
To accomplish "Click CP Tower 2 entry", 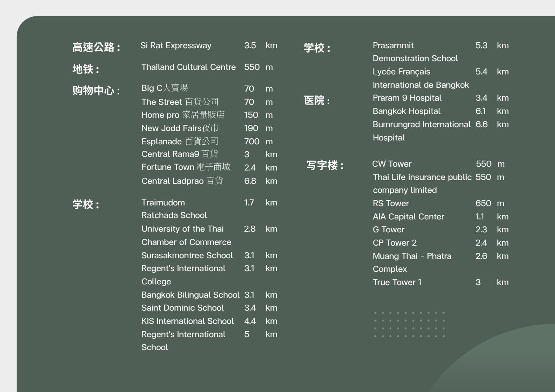I will (x=395, y=243).
